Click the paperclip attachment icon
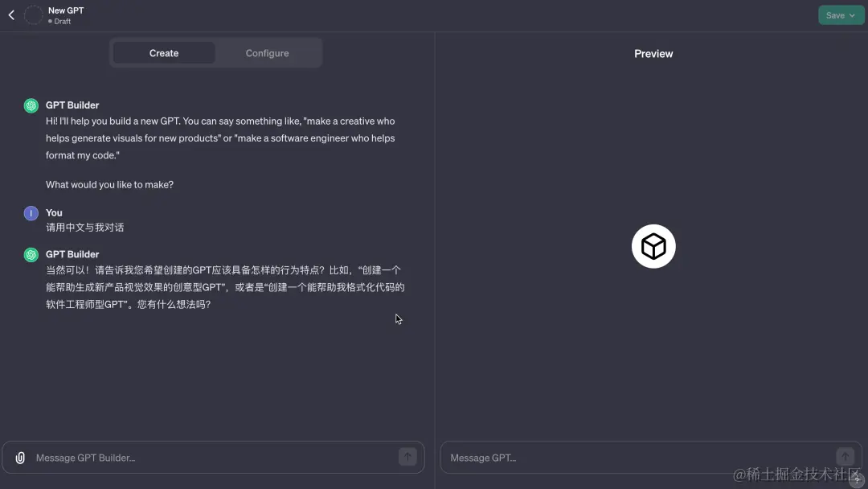 tap(19, 457)
